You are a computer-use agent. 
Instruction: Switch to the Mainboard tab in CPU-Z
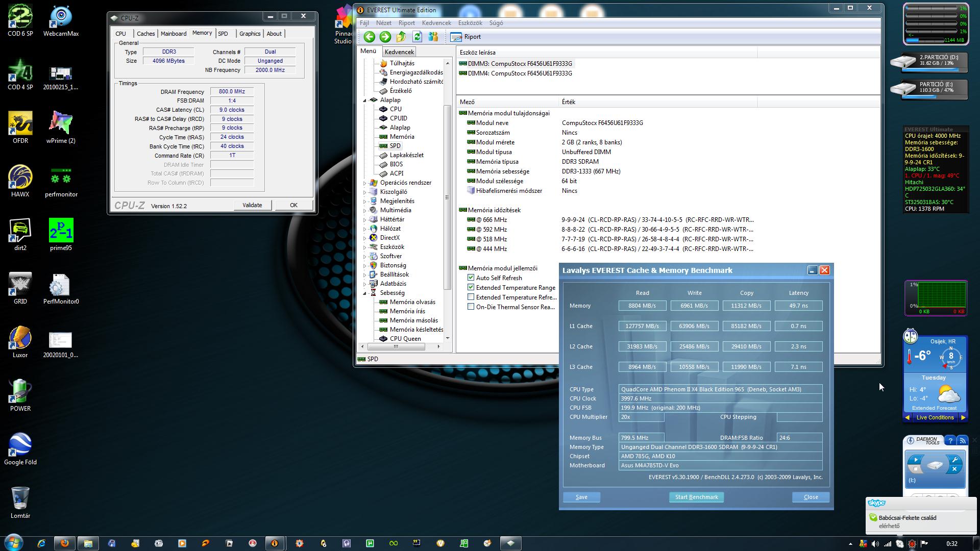tap(174, 34)
